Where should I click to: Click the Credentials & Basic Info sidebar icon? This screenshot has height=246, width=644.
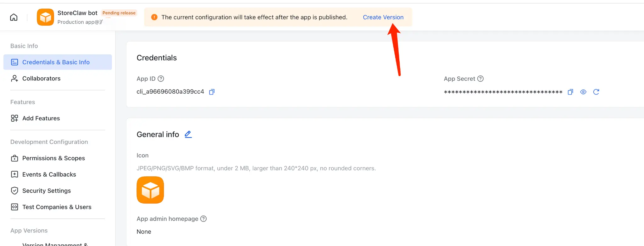point(14,62)
